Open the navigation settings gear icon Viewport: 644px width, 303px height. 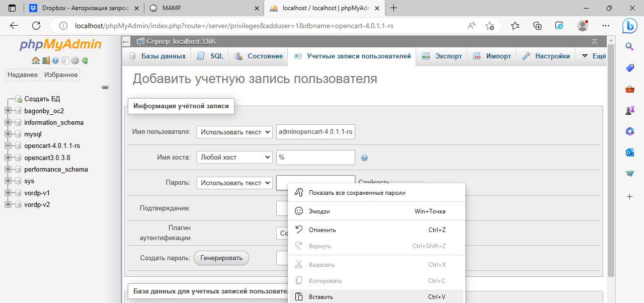75,60
